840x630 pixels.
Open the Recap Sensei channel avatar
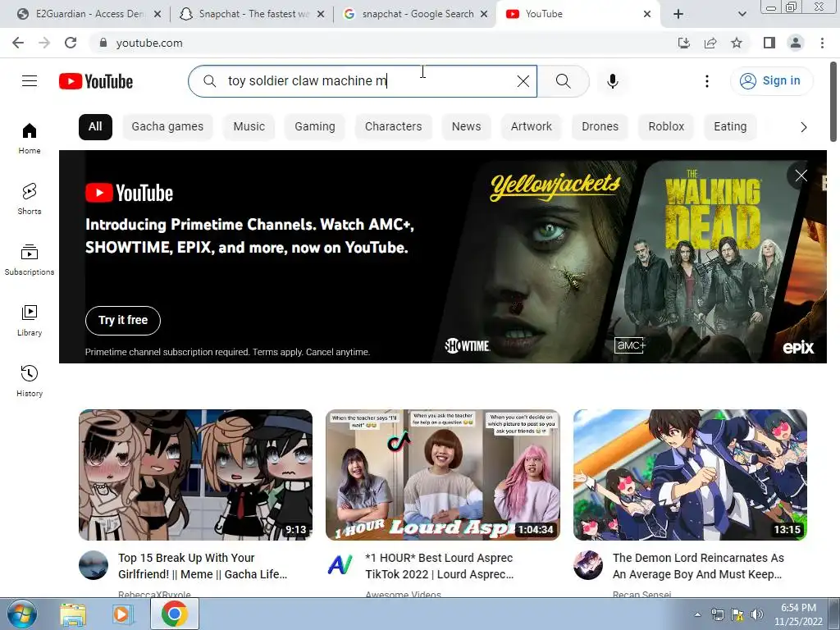pyautogui.click(x=587, y=564)
